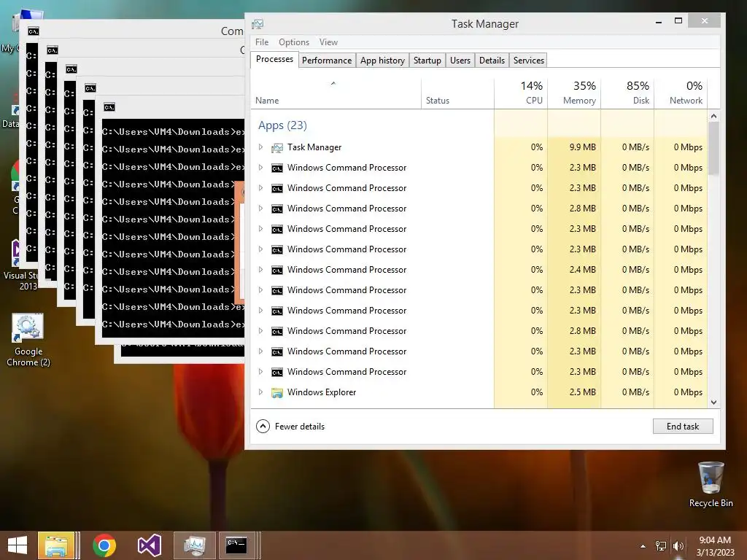This screenshot has width=747, height=560.
Task: Open Google Chrome from the taskbar
Action: pyautogui.click(x=104, y=545)
